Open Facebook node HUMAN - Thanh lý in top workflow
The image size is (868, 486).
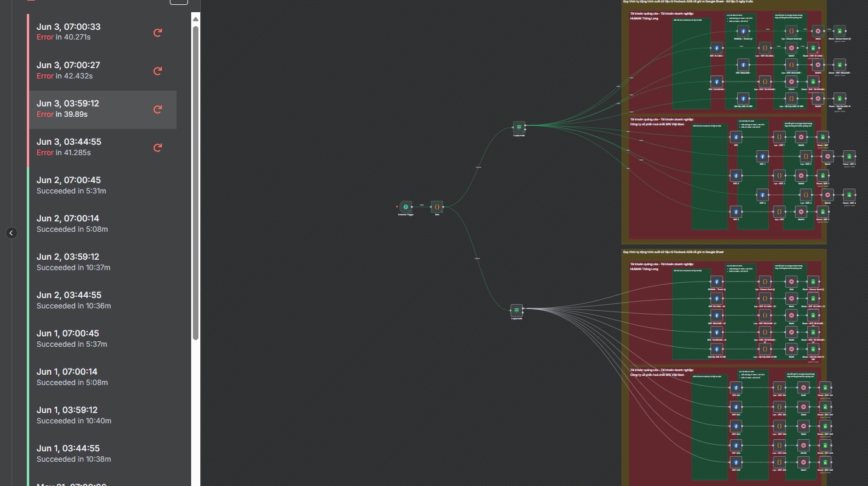pos(743,31)
